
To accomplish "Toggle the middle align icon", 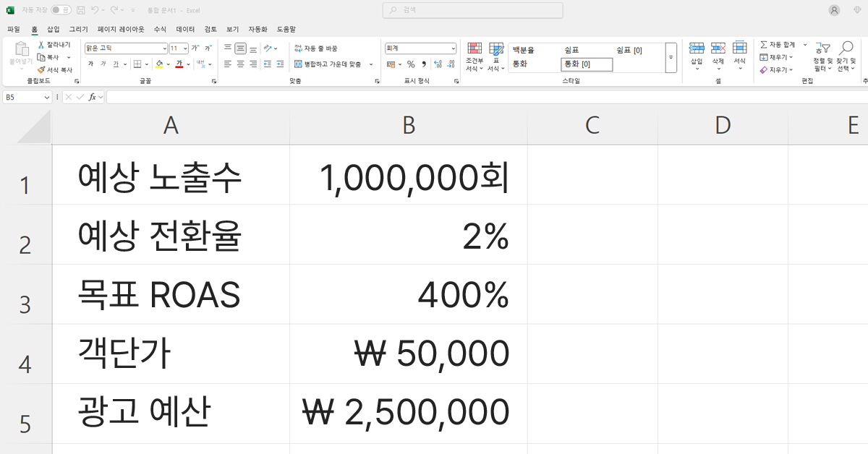I will click(241, 48).
